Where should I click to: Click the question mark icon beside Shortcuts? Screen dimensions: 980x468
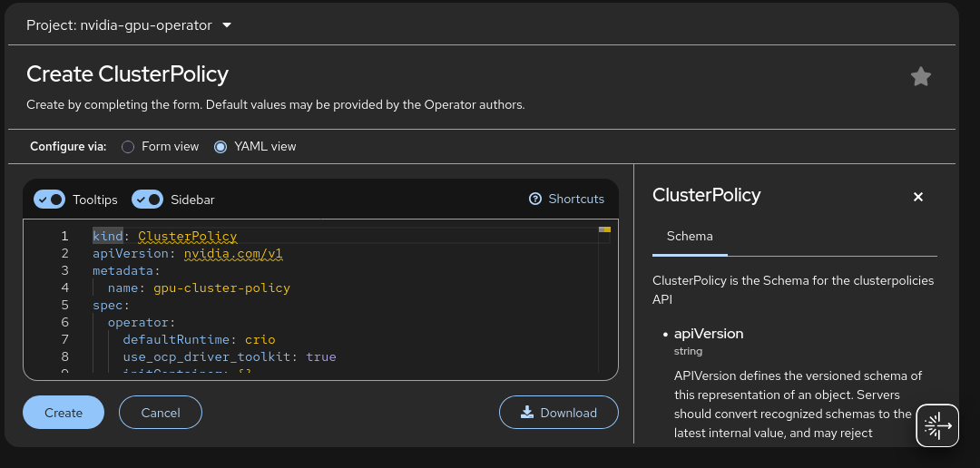coord(535,199)
